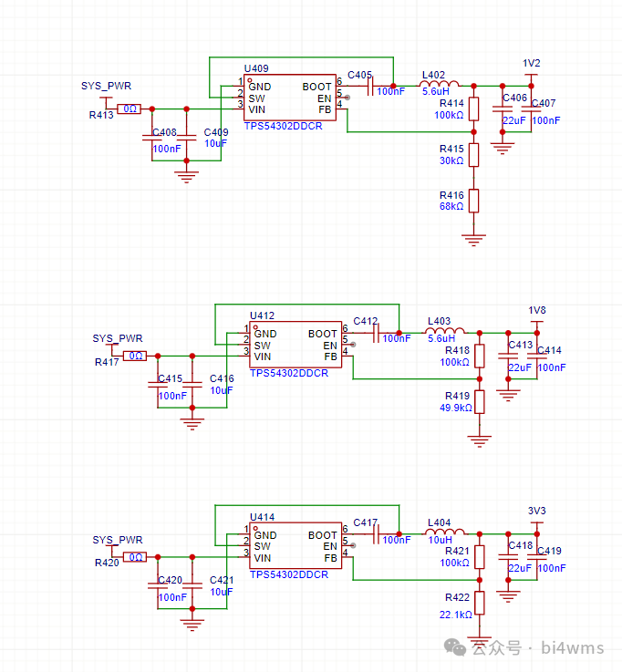Screen dimensions: 622x672
Task: Select the R416 68kΩ resistor symbol
Action: 474,201
